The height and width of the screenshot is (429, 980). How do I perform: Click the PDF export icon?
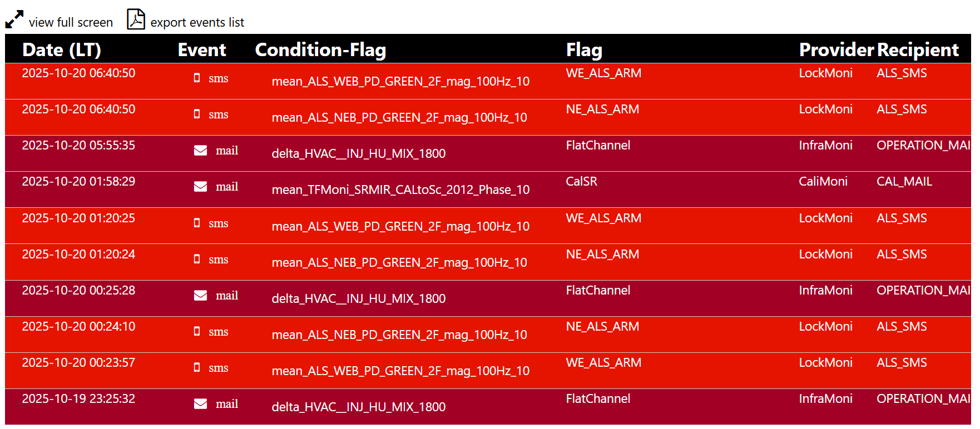(136, 19)
